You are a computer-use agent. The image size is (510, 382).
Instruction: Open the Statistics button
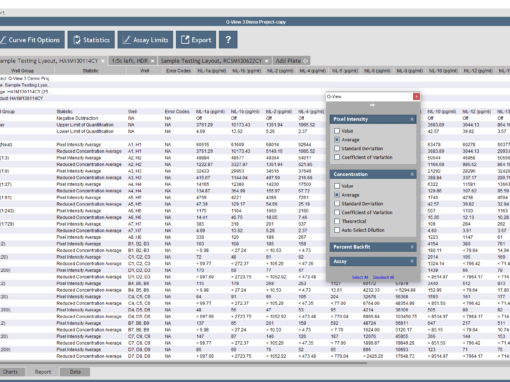(x=91, y=40)
